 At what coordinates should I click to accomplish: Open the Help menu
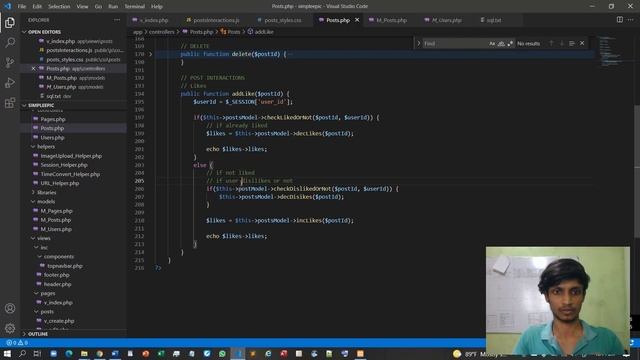(157, 6)
